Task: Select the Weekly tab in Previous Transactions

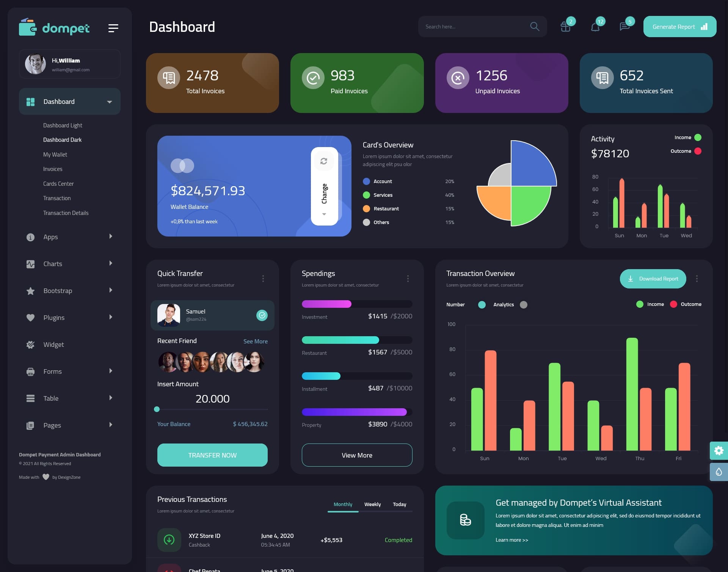Action: 372,504
